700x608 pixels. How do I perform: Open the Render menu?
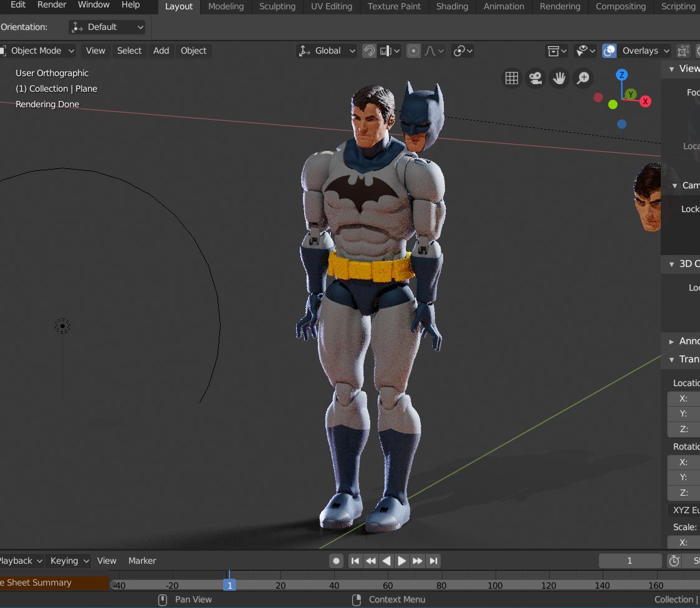point(52,5)
